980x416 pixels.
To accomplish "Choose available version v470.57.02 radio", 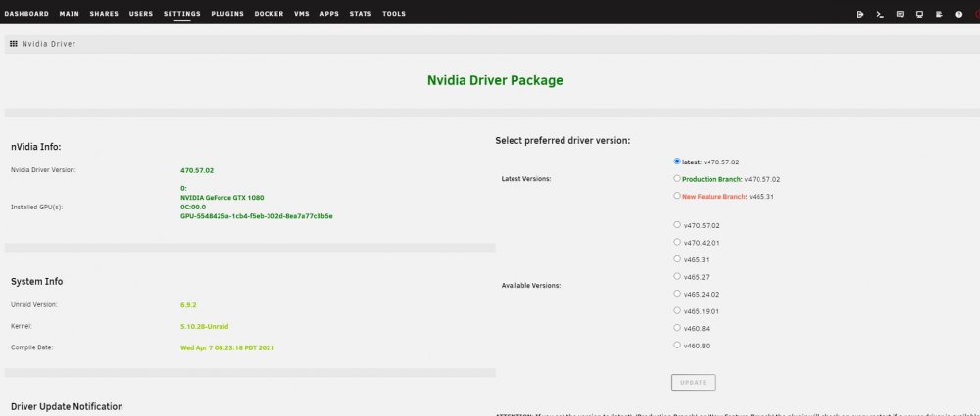I will coord(677,225).
